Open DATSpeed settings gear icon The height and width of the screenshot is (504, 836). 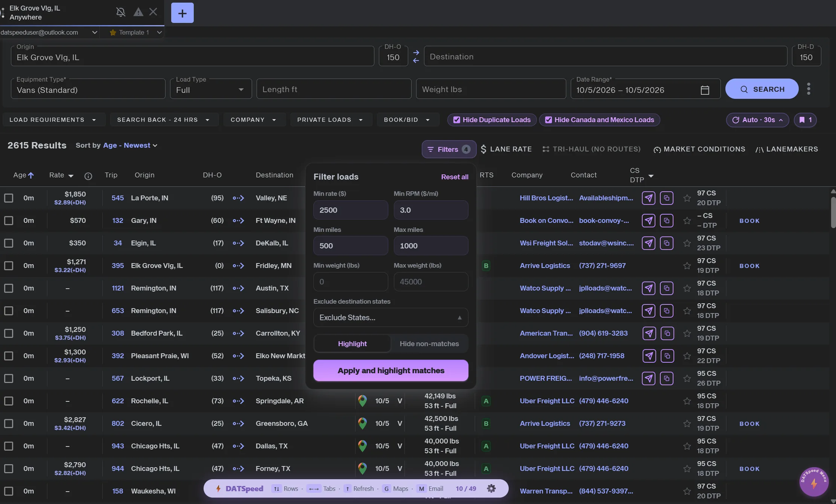(x=491, y=488)
